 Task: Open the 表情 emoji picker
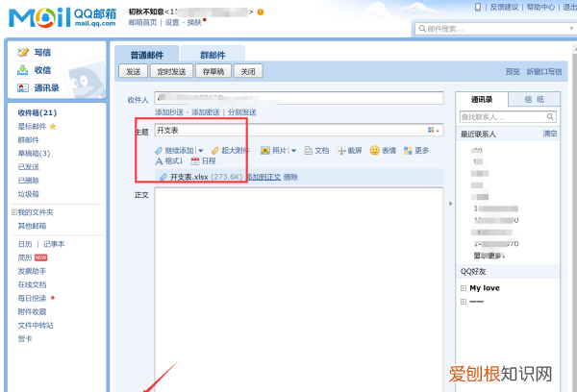tap(375, 151)
